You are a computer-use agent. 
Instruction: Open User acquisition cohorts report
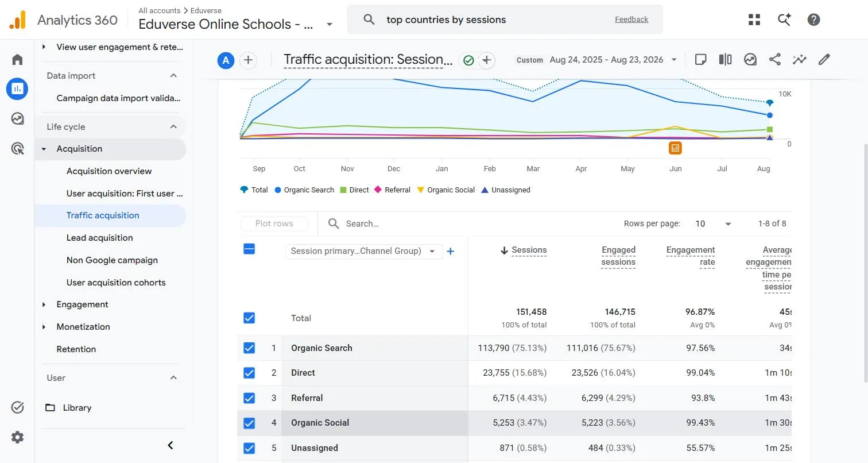[116, 283]
